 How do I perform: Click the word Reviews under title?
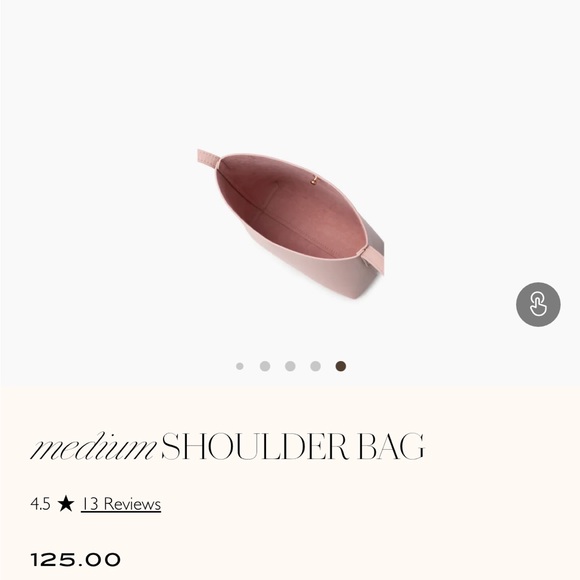pos(132,504)
